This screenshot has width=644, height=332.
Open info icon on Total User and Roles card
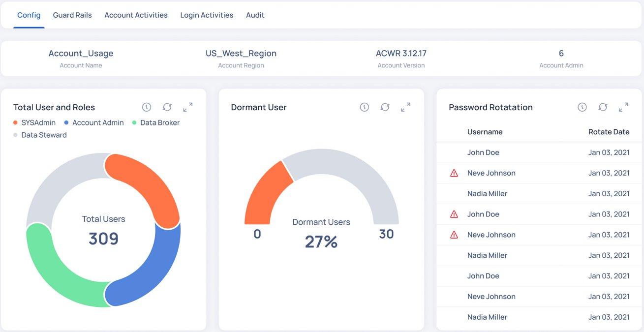[147, 107]
